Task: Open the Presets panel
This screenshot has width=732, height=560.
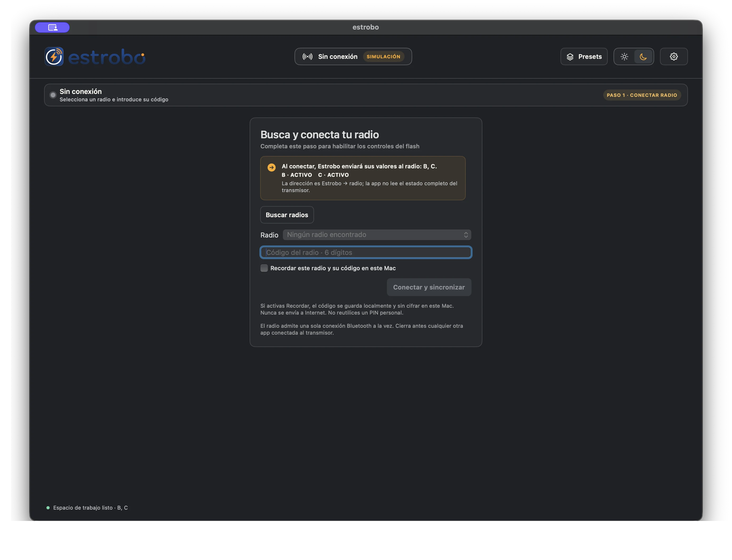Action: tap(584, 57)
